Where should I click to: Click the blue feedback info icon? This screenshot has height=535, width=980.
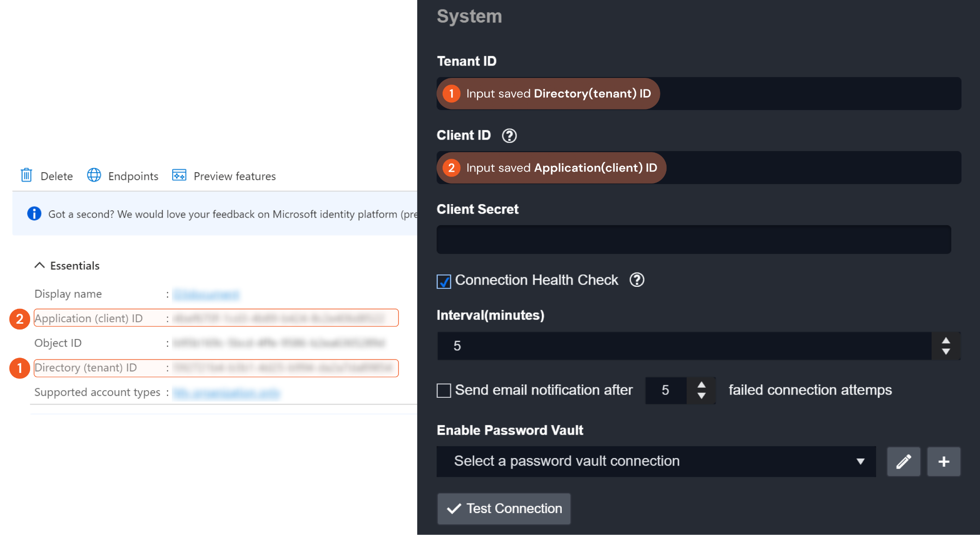[34, 214]
